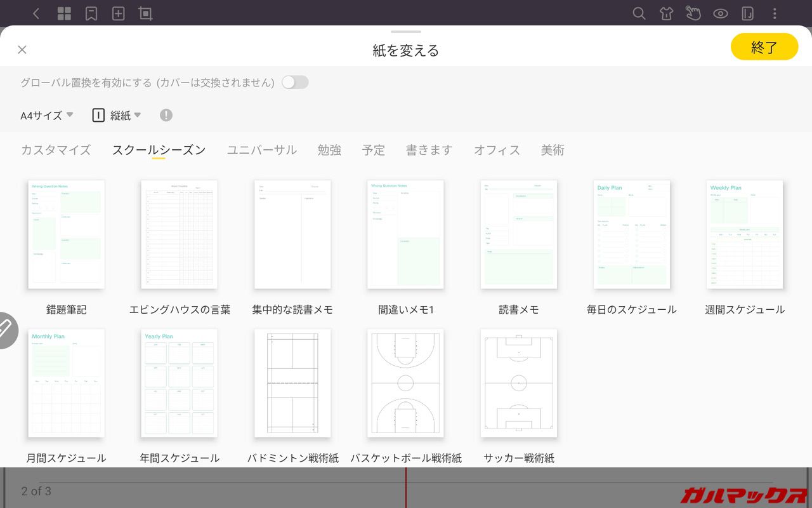
Task: Tap the back arrow in top bar
Action: coord(36,13)
